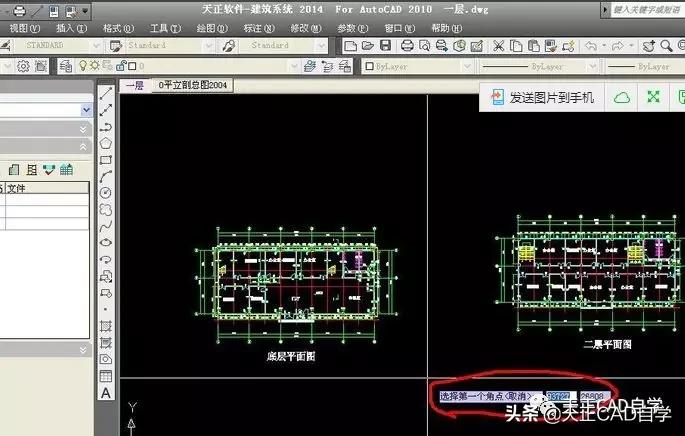Select the Table tool
Image resolution: width=685 pixels, height=436 pixels.
click(x=106, y=376)
